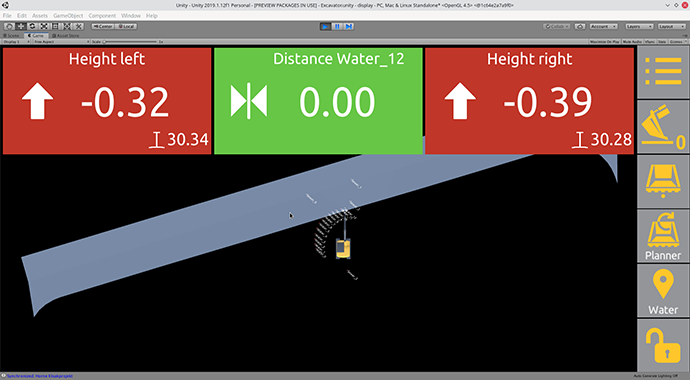Select the Move tool in Unity toolbar

[x=21, y=26]
